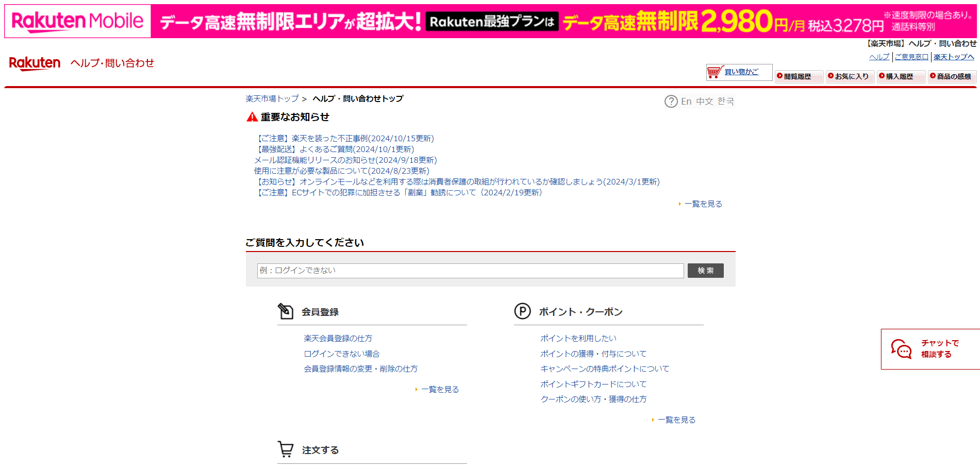
Task: Click the chat bubble icon
Action: pos(901,349)
